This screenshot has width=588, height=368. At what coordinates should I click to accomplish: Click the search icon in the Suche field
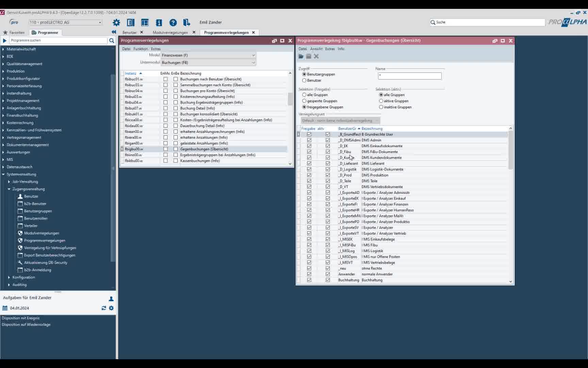(x=433, y=22)
